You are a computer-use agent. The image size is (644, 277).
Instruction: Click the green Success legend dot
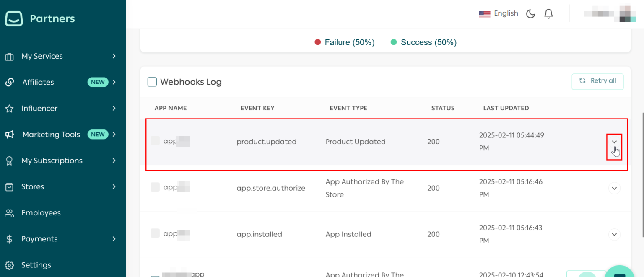click(394, 42)
